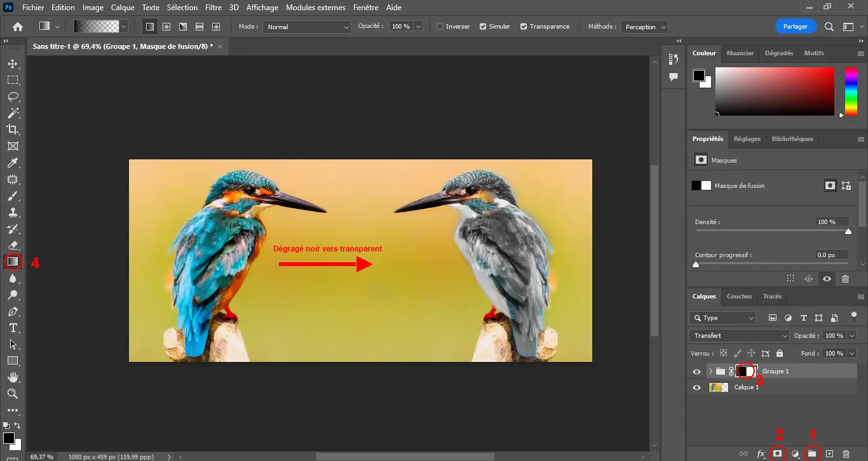The height and width of the screenshot is (461, 868).
Task: Hide the Calque 1 layer
Action: pos(696,387)
